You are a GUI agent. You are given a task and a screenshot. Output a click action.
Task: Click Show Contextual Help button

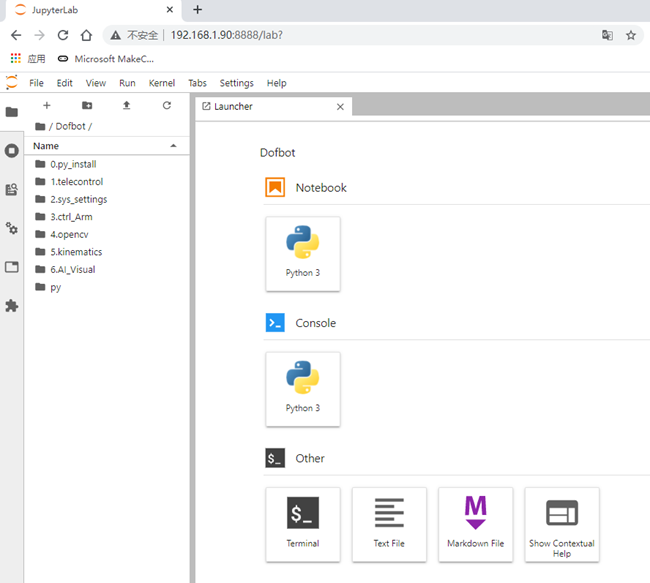click(561, 523)
